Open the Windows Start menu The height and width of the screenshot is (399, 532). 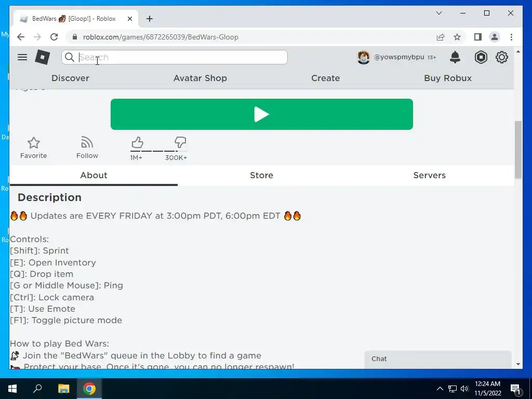click(12, 389)
